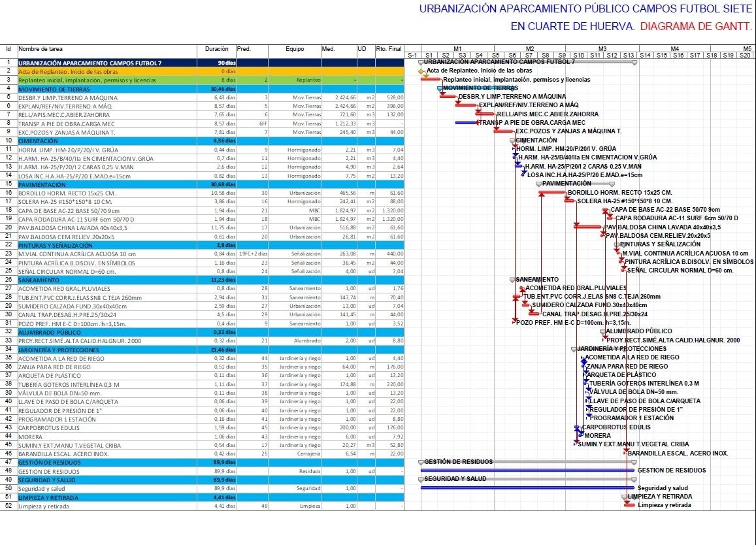Click the 'DIAGRAMA DE GANTT.' red title text
The width and height of the screenshot is (756, 545).
[x=696, y=27]
